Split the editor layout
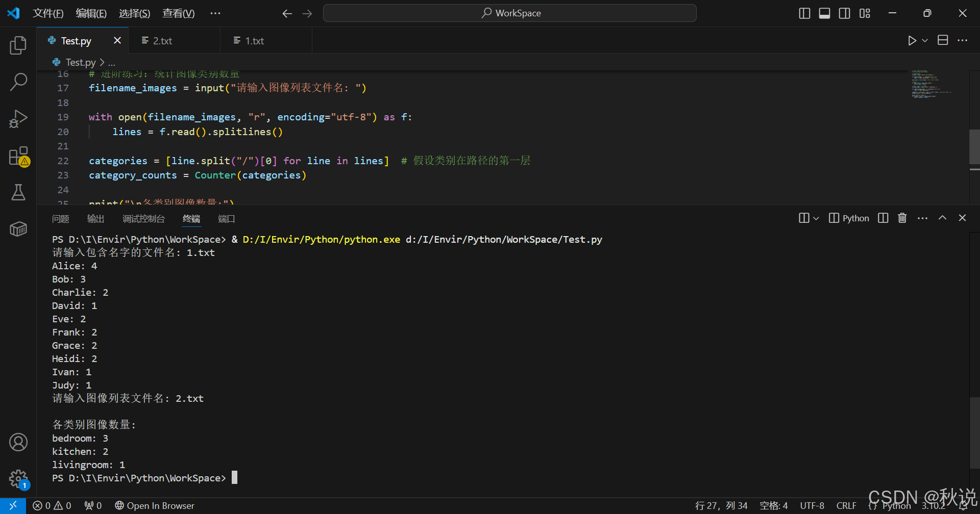 pyautogui.click(x=943, y=40)
